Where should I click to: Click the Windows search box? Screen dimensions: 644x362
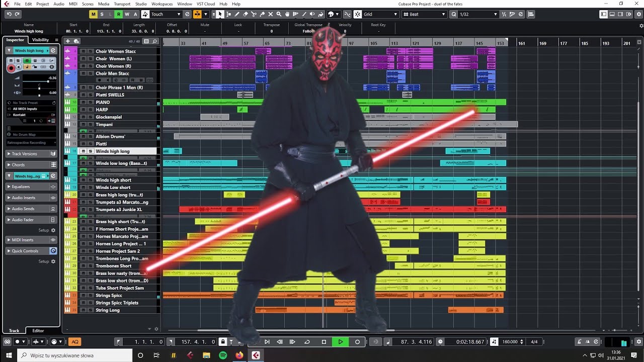click(75, 355)
